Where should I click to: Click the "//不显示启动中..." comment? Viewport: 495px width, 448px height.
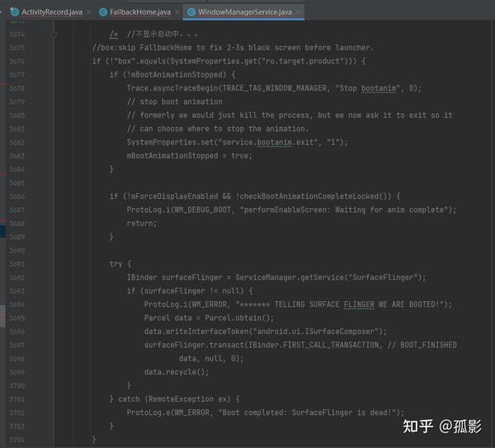click(x=163, y=34)
